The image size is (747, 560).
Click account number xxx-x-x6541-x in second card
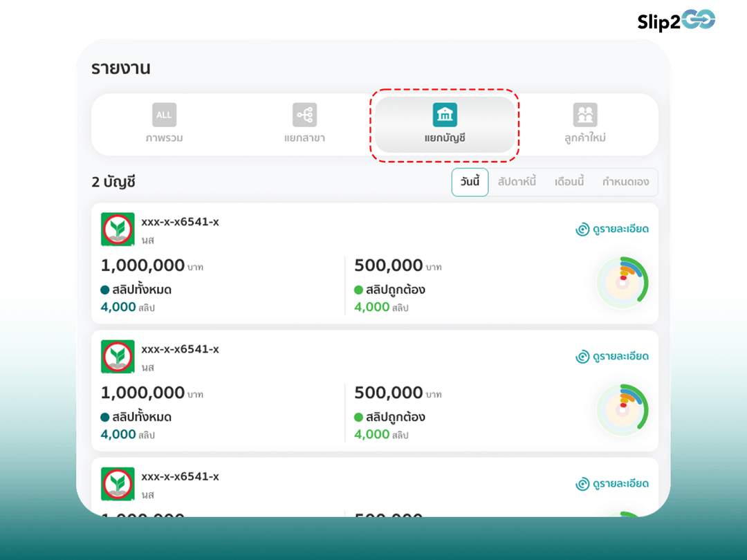pyautogui.click(x=180, y=349)
